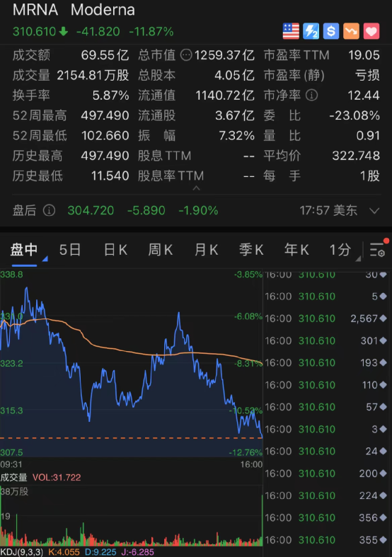Tap the 流通值 value 1140.72亿
This screenshot has height=557, width=392.
click(x=225, y=96)
